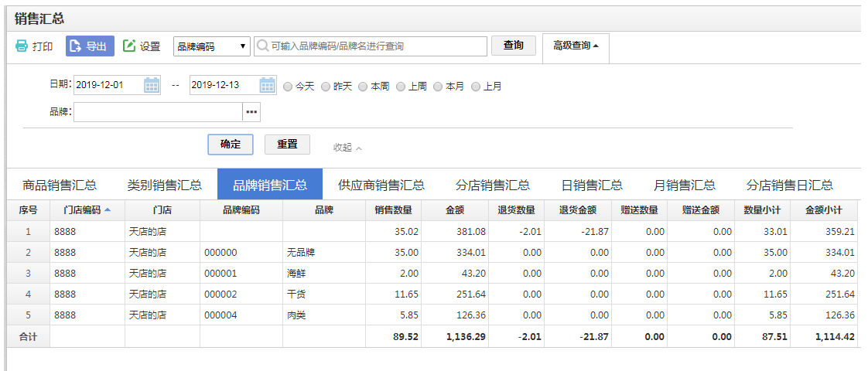
Task: Select the 今天 radio button
Action: (288, 87)
